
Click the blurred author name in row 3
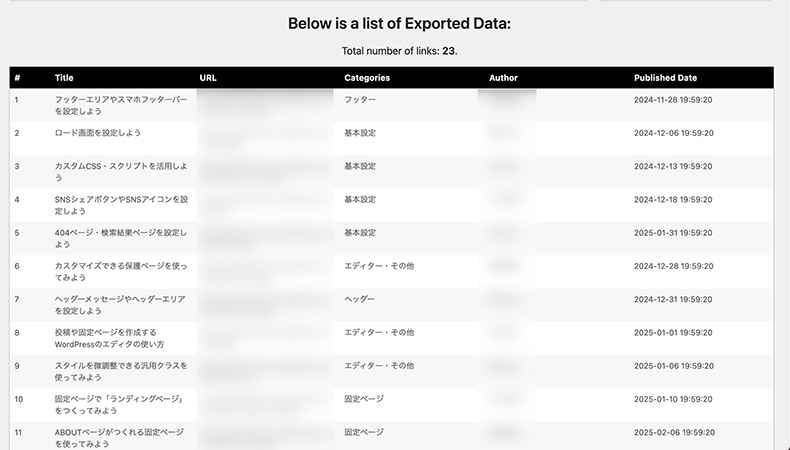pos(506,166)
